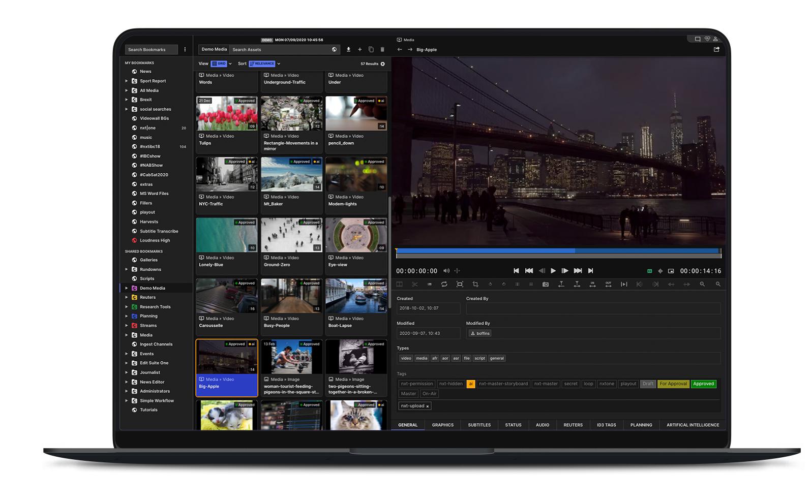
Task: Click the globe icon in the search field
Action: [334, 49]
